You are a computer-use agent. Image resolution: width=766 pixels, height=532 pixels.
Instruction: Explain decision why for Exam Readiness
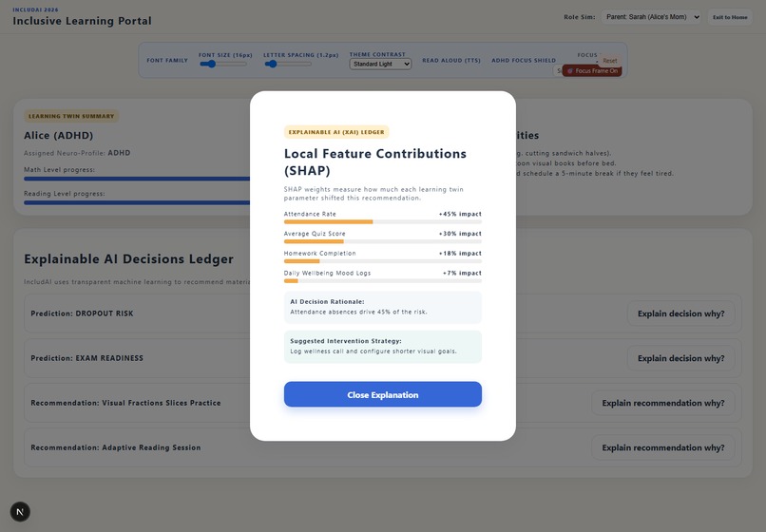pos(680,358)
